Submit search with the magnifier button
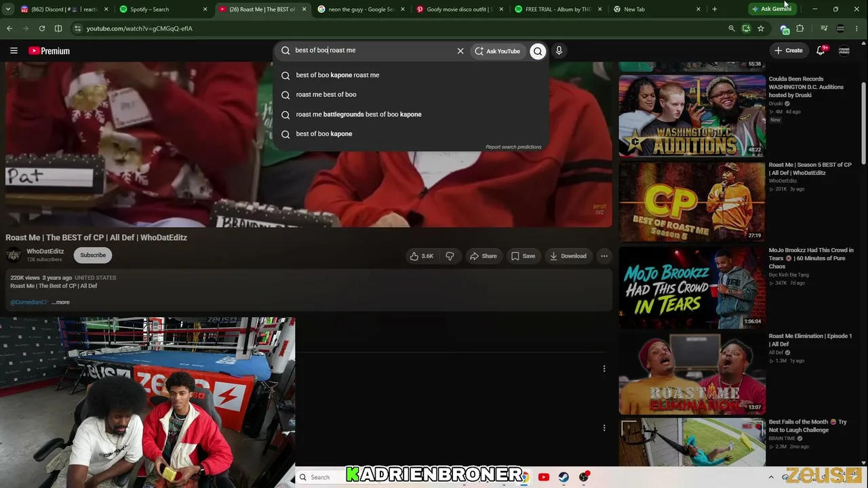868x488 pixels. 538,51
